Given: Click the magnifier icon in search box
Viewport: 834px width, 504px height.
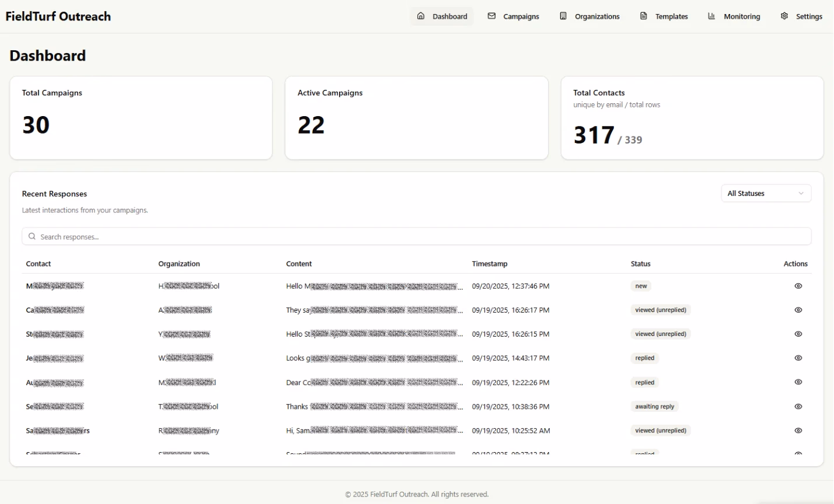Looking at the screenshot, I should 32,236.
